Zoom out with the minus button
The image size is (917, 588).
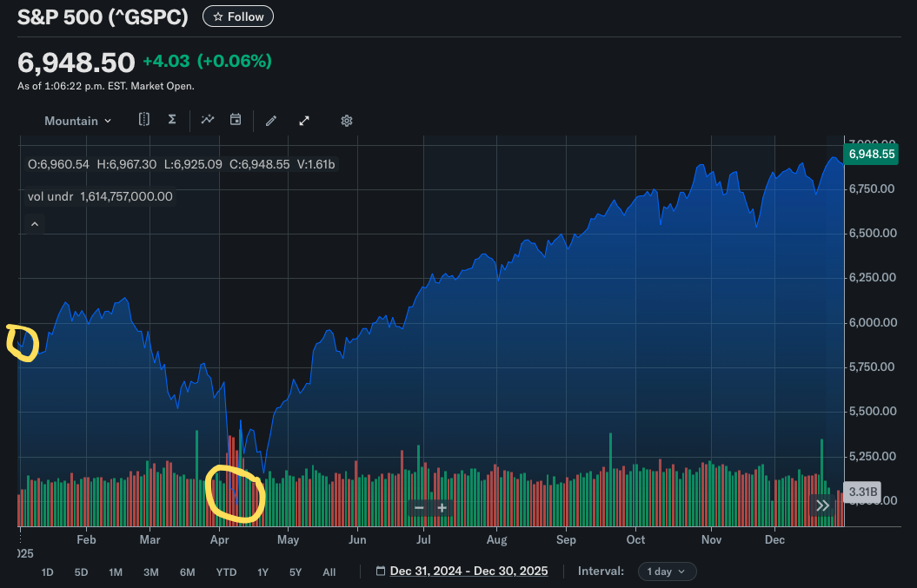(x=419, y=508)
